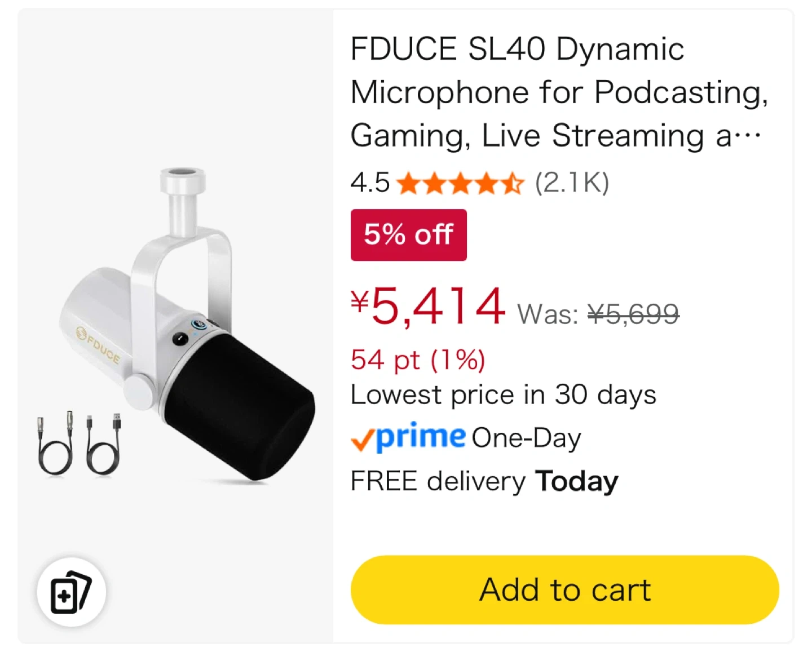This screenshot has width=812, height=652.
Task: Click the FREE delivery Today text
Action: [x=484, y=481]
